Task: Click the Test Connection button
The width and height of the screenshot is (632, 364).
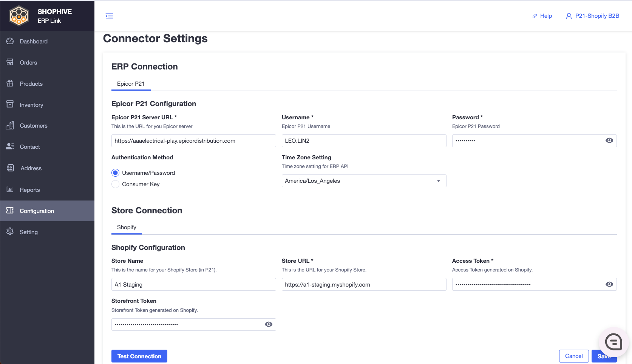Action: point(139,356)
